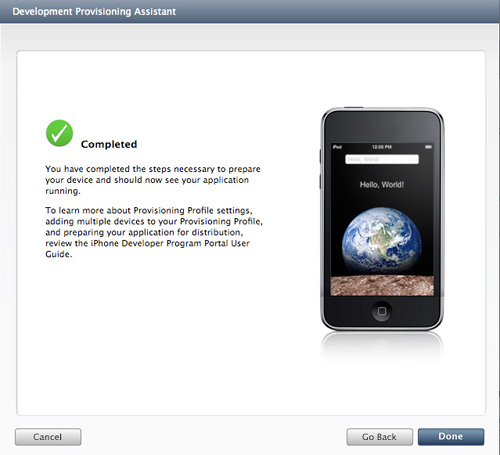Screen dimensions: 500x455
Task: Click the Go Back button
Action: [x=379, y=437]
